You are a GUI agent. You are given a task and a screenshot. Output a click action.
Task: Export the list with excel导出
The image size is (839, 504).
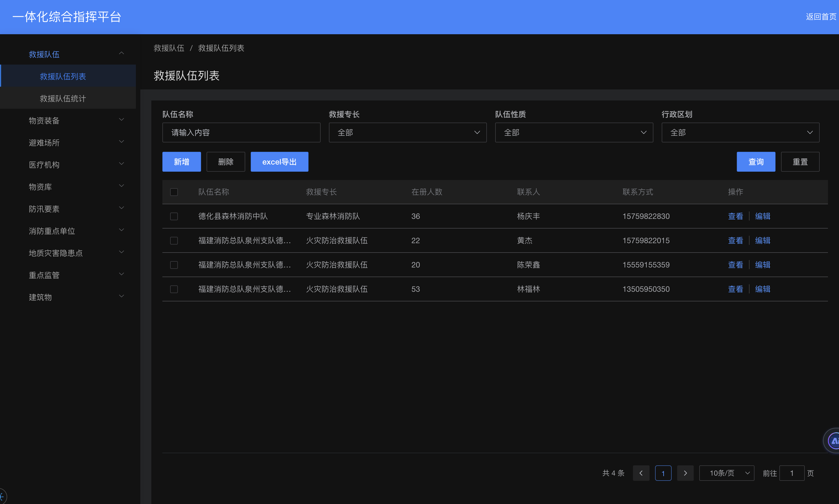click(279, 162)
